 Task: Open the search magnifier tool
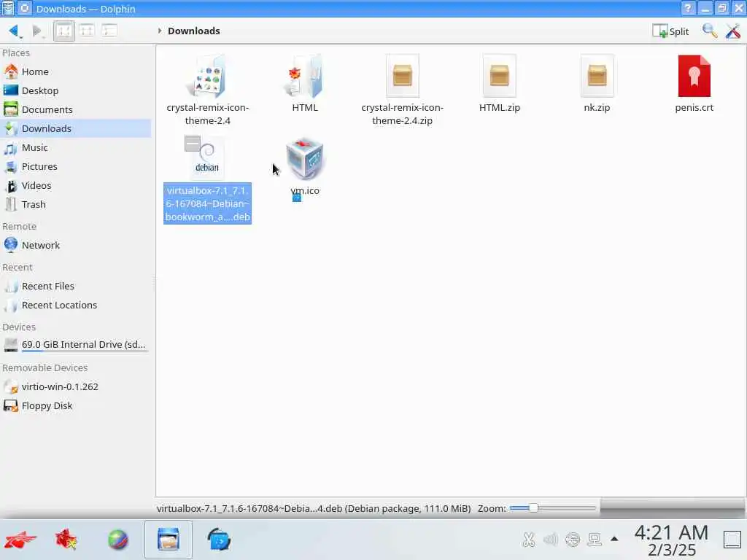[709, 31]
